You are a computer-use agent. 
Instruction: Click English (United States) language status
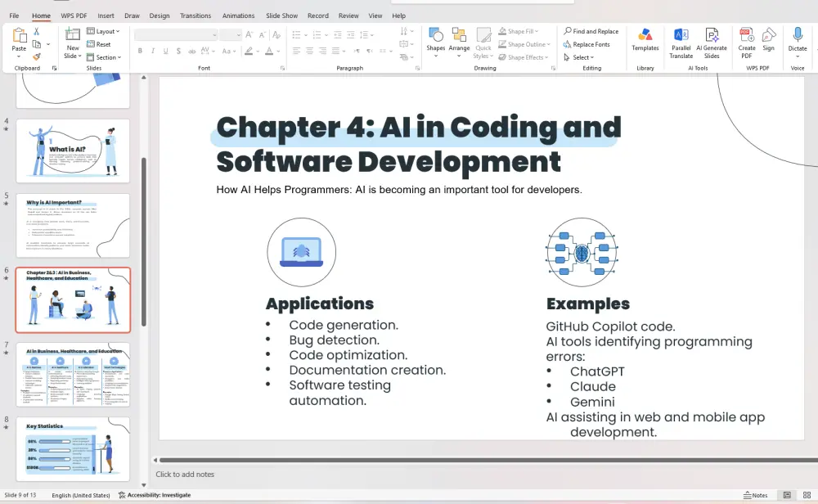[x=81, y=495]
